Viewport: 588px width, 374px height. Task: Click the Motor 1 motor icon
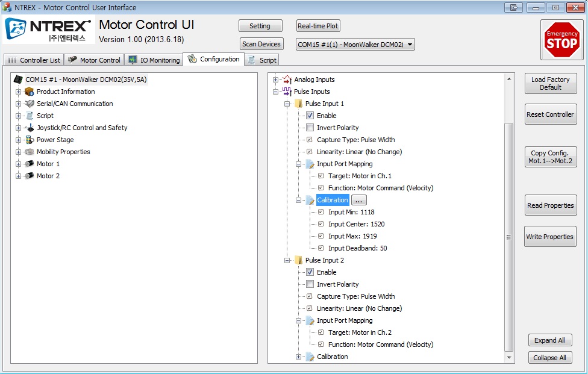pos(30,164)
